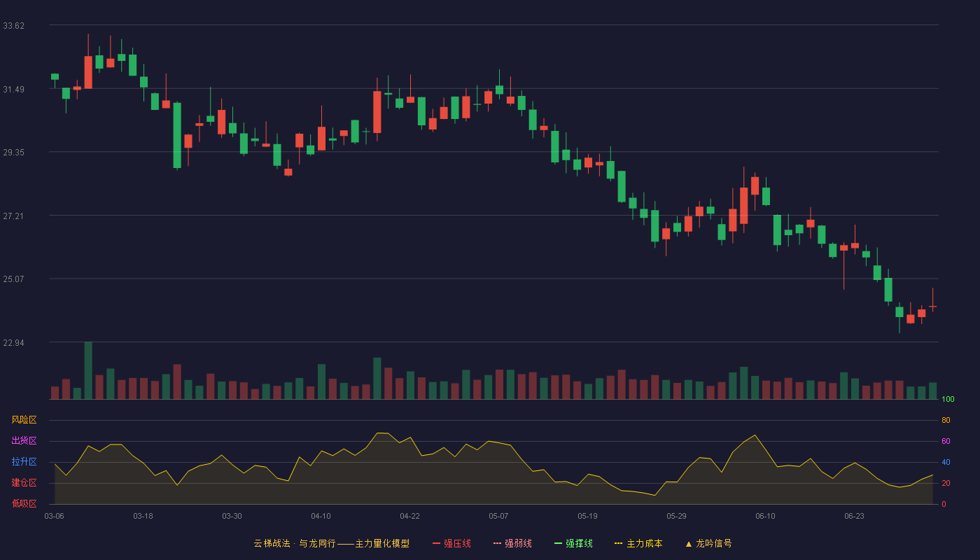980x560 pixels.
Task: Click the 27.21 price axis label
Action: click(13, 216)
